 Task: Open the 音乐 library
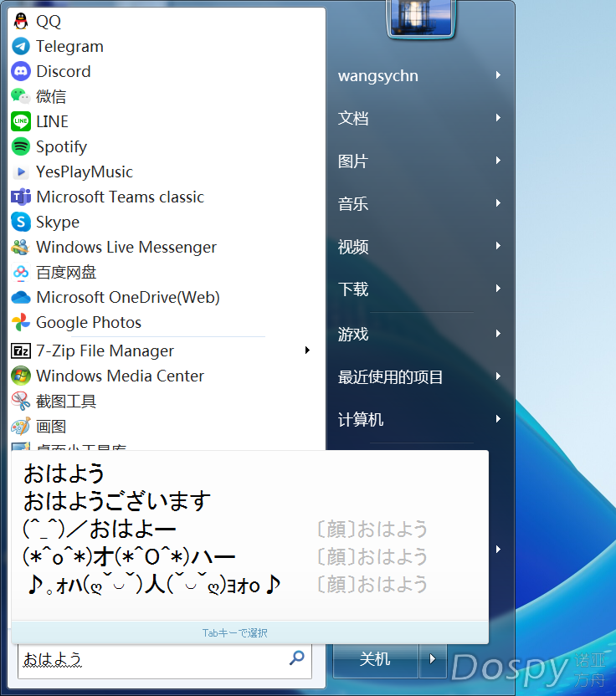point(353,204)
